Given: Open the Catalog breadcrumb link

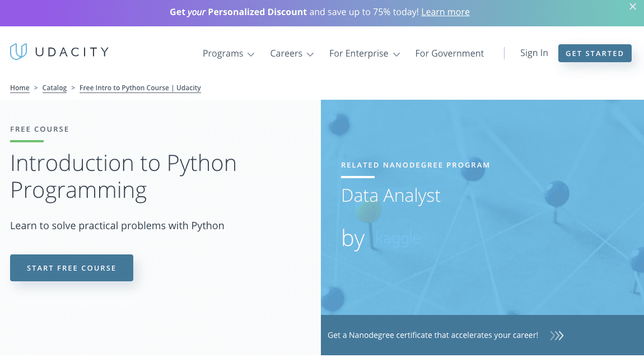Looking at the screenshot, I should (x=54, y=87).
